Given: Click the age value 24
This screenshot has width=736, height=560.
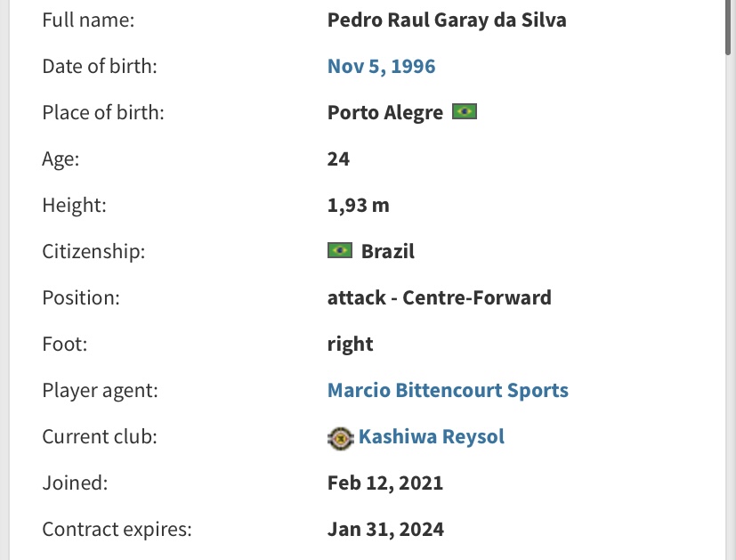Looking at the screenshot, I should 338,158.
